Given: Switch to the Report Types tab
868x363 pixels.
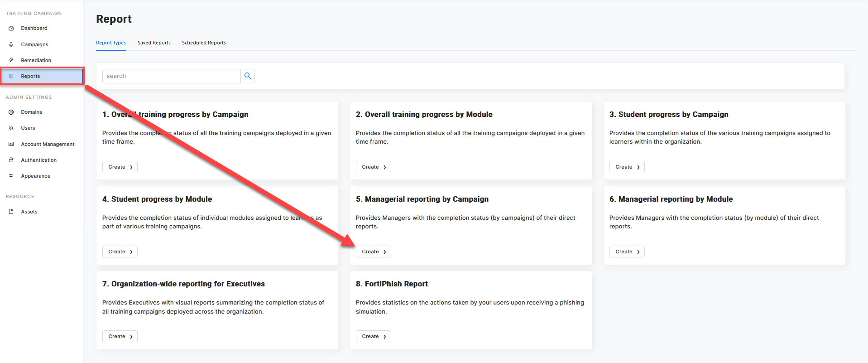Looking at the screenshot, I should [x=111, y=43].
